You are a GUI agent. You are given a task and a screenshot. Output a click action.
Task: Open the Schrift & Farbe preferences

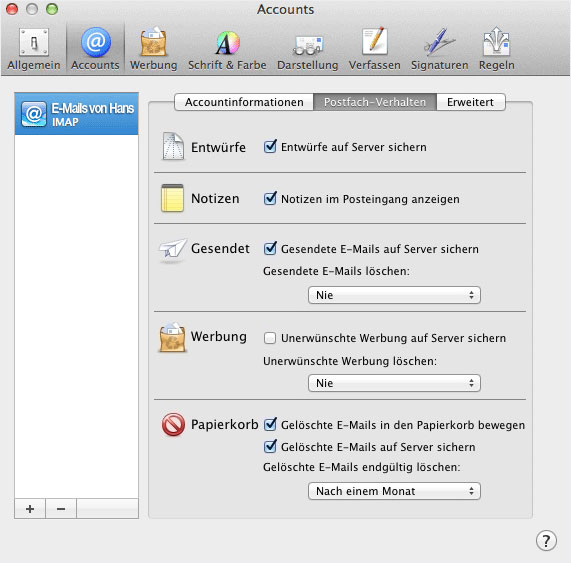pyautogui.click(x=227, y=49)
